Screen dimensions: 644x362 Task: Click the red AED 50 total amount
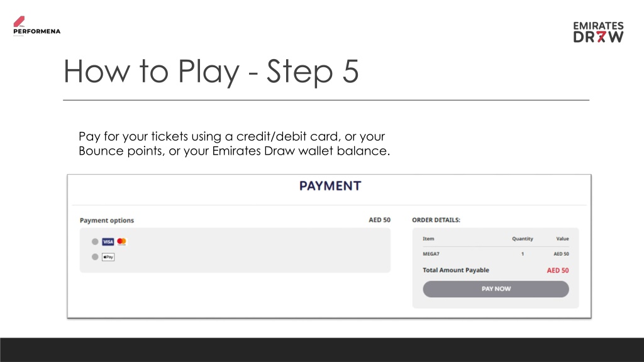click(x=558, y=270)
